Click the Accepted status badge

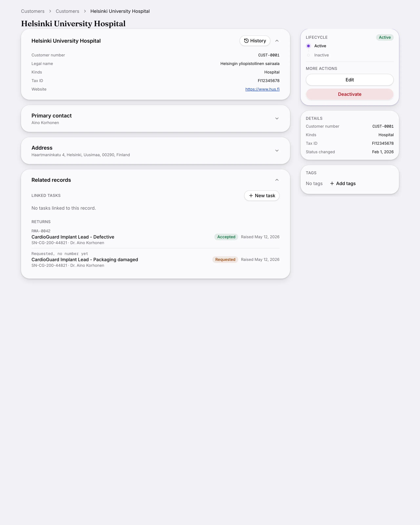(226, 237)
